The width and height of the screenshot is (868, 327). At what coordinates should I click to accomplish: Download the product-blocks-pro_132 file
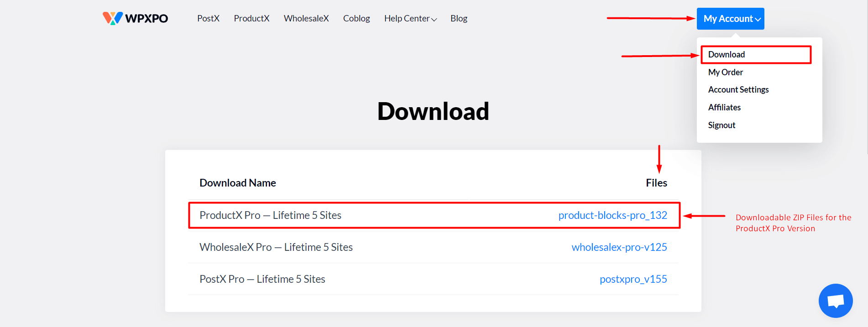click(612, 215)
